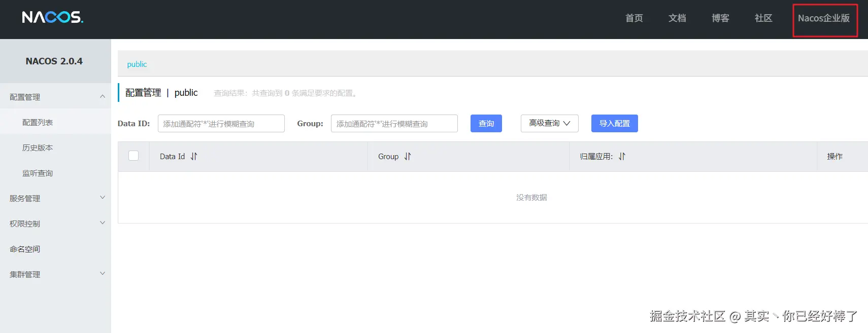The width and height of the screenshot is (868, 333).
Task: Open 监听查询 sidebar item
Action: tap(38, 173)
